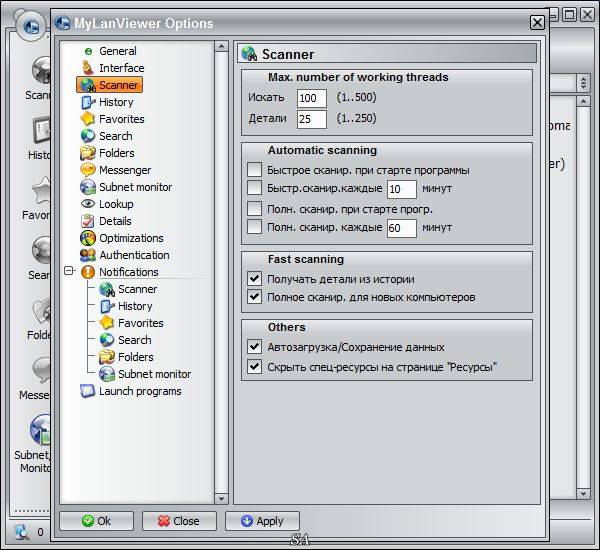Click the Apply button
Image resolution: width=600 pixels, height=550 pixels.
(262, 521)
